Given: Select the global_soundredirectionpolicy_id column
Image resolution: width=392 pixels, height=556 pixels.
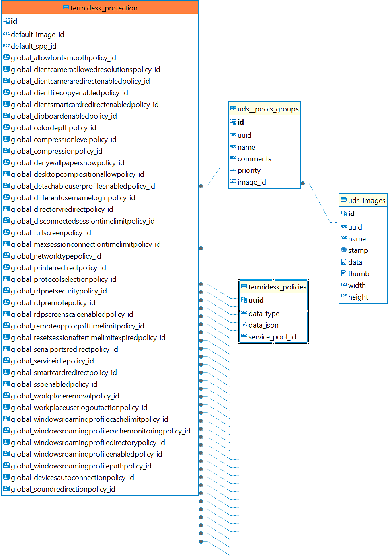Looking at the screenshot, I should [x=63, y=489].
